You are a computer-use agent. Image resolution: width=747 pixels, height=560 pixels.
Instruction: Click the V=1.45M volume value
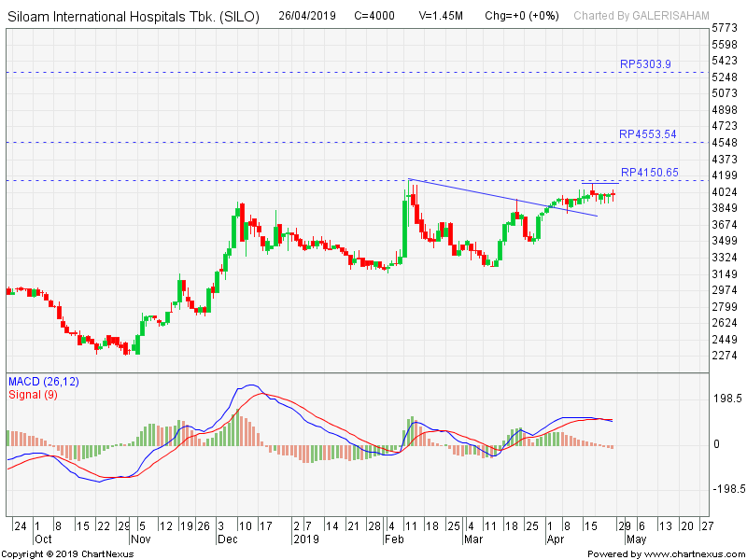tap(441, 16)
